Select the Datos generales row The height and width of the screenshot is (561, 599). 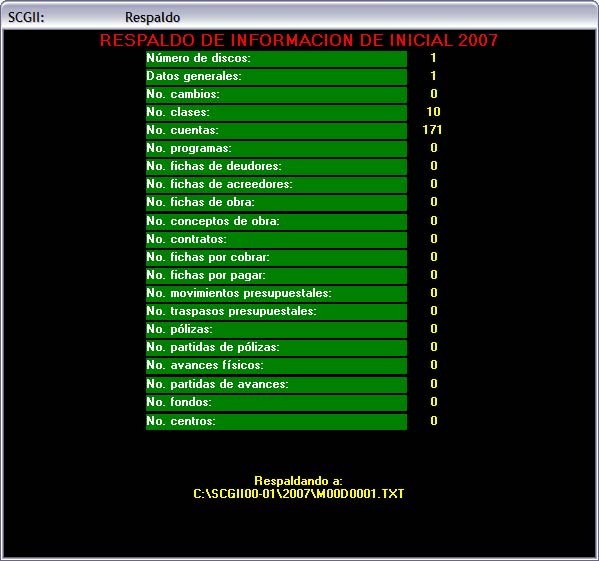276,76
